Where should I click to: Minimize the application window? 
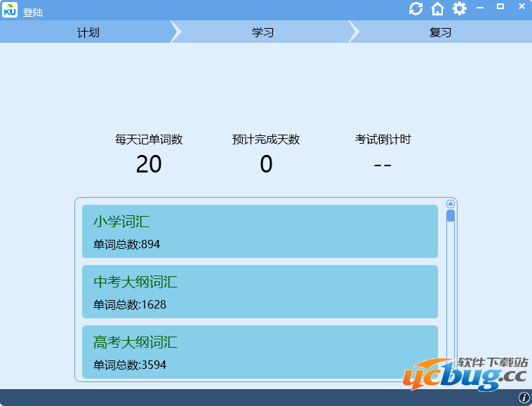click(x=481, y=7)
